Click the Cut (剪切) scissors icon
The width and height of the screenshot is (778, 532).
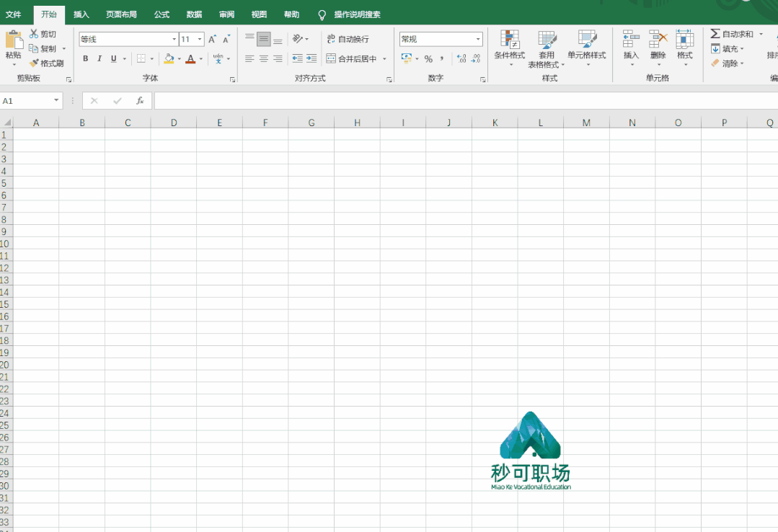point(34,34)
